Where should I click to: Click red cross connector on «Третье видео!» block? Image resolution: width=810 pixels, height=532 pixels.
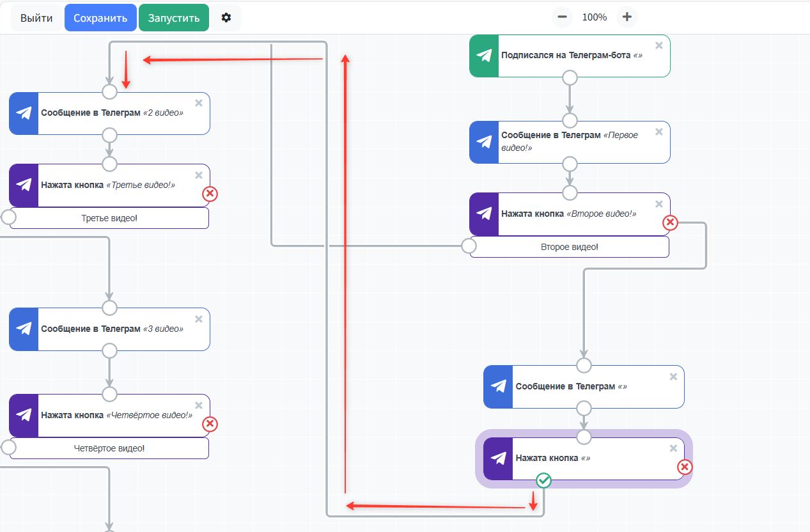210,194
